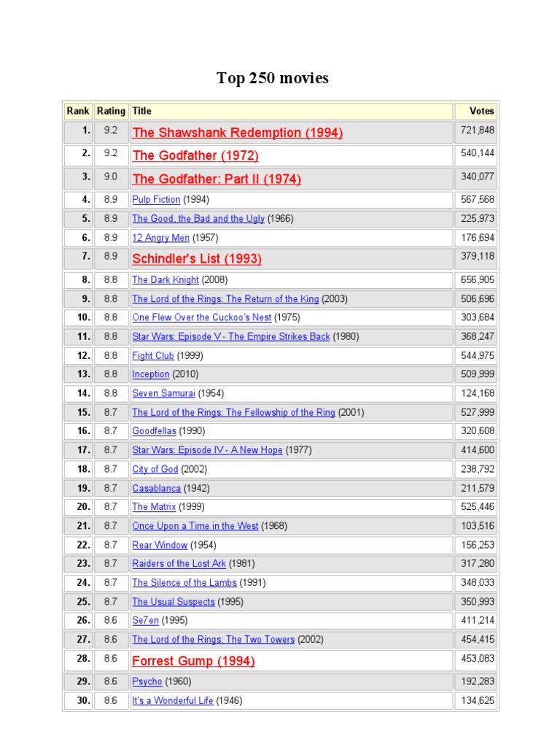560x747 pixels.
Task: Click the Rank column header
Action: (77, 111)
